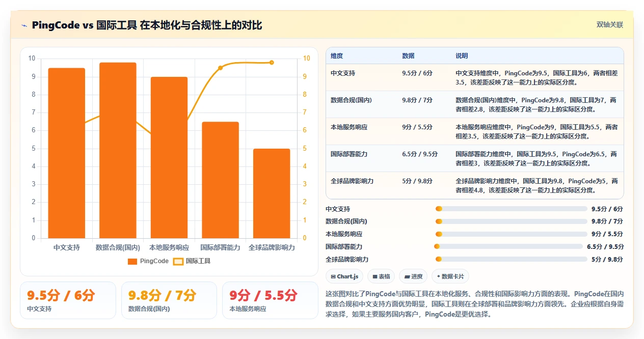Click the lightning icon beside the title
The height and width of the screenshot is (339, 644).
pyautogui.click(x=24, y=25)
